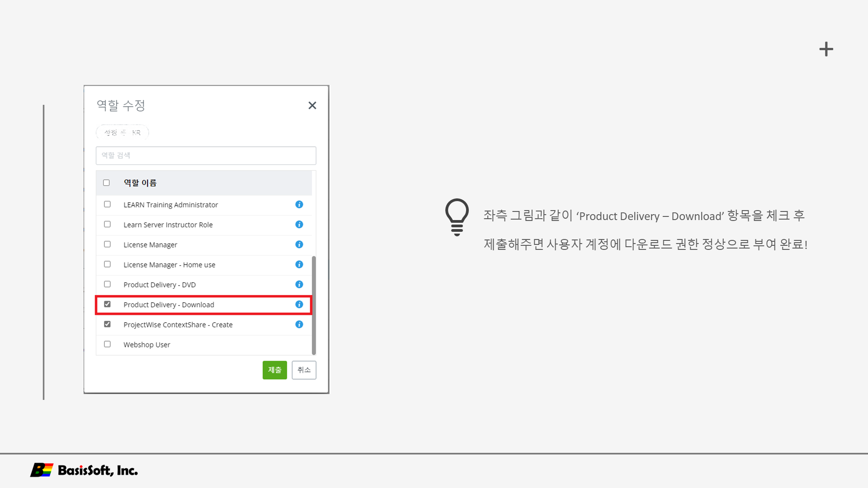
Task: Click the '역할 이름' column header
Action: tap(140, 183)
